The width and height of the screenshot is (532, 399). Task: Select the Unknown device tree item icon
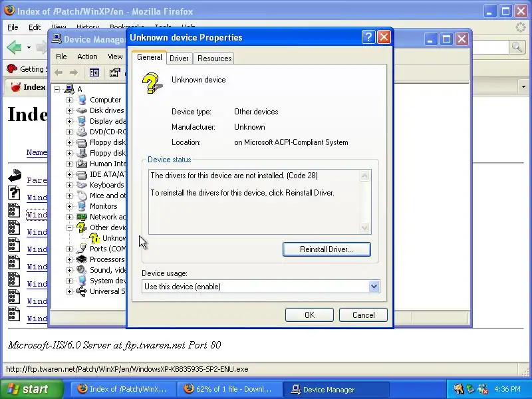(94, 238)
